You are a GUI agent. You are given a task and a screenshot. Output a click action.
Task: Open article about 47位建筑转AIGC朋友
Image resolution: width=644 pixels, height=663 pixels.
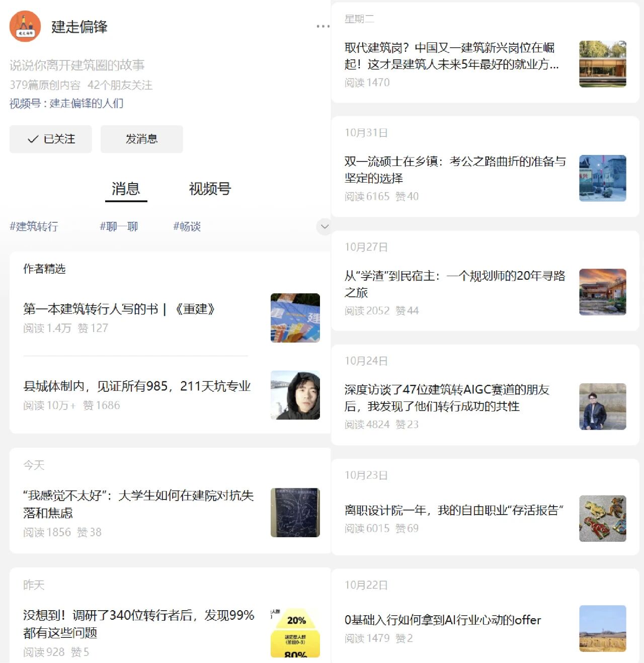(447, 398)
